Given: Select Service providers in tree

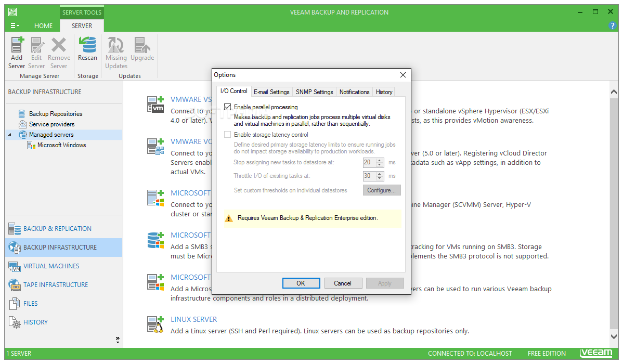Looking at the screenshot, I should pyautogui.click(x=51, y=124).
